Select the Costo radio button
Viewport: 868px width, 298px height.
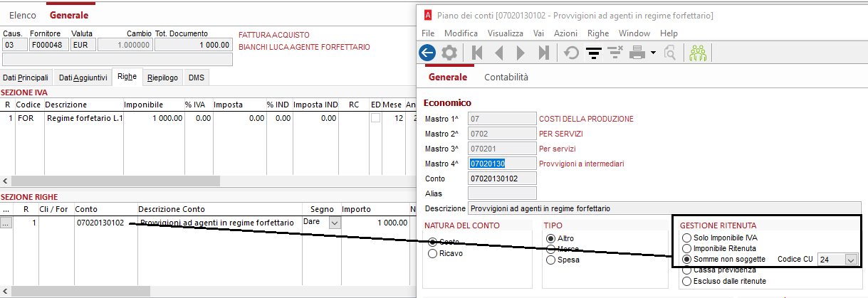tap(432, 242)
